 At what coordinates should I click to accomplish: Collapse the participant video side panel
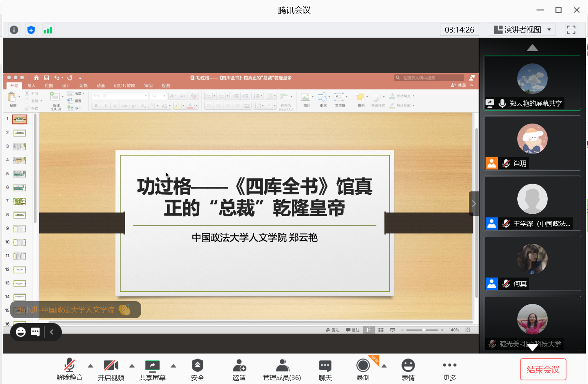tap(474, 204)
